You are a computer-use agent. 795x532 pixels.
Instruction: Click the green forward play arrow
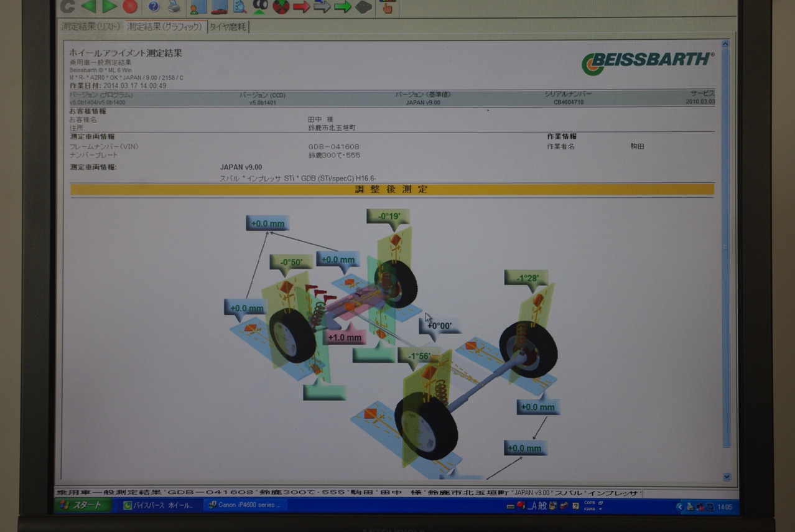[109, 6]
